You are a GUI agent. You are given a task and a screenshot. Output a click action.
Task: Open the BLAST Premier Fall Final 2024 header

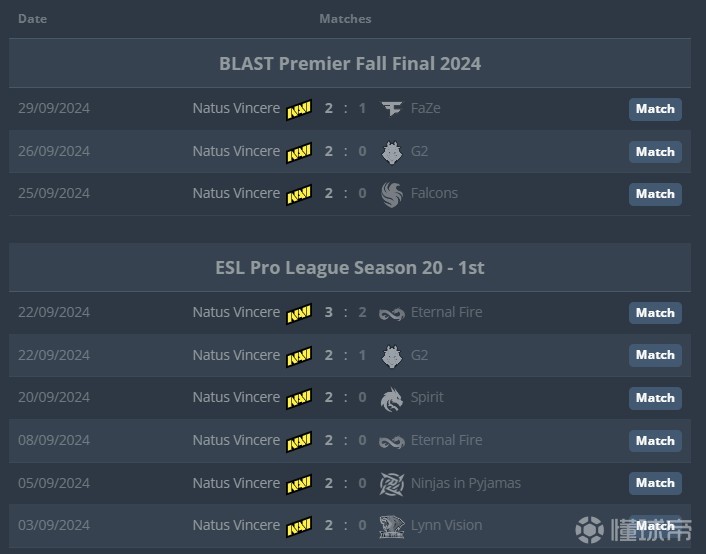(x=350, y=64)
